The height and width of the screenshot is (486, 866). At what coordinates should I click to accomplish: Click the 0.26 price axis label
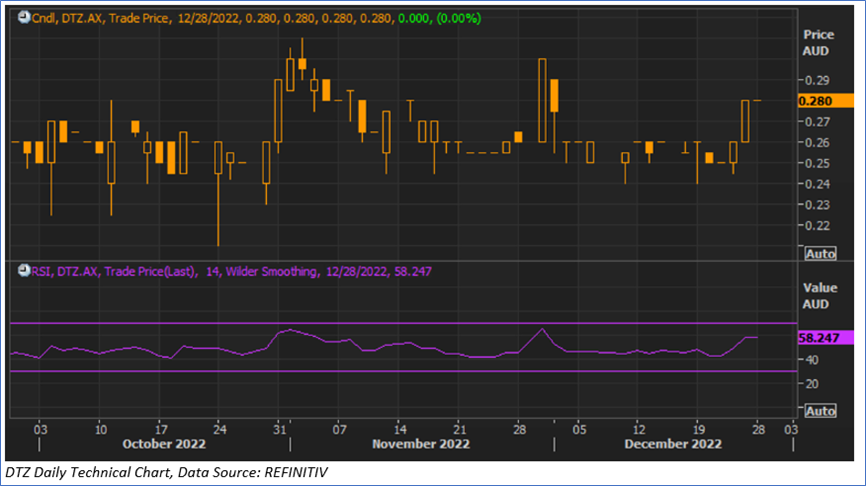(817, 143)
